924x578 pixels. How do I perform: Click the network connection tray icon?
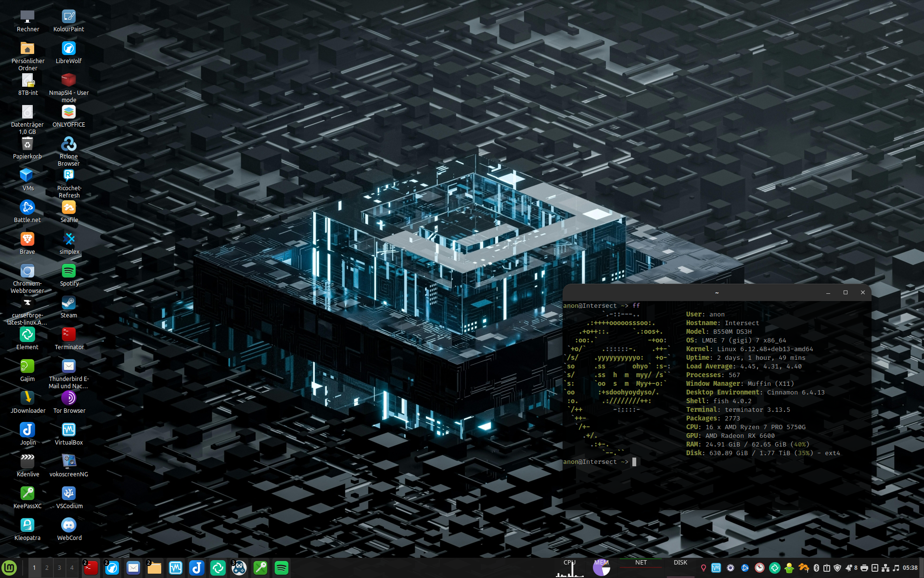[x=885, y=568]
